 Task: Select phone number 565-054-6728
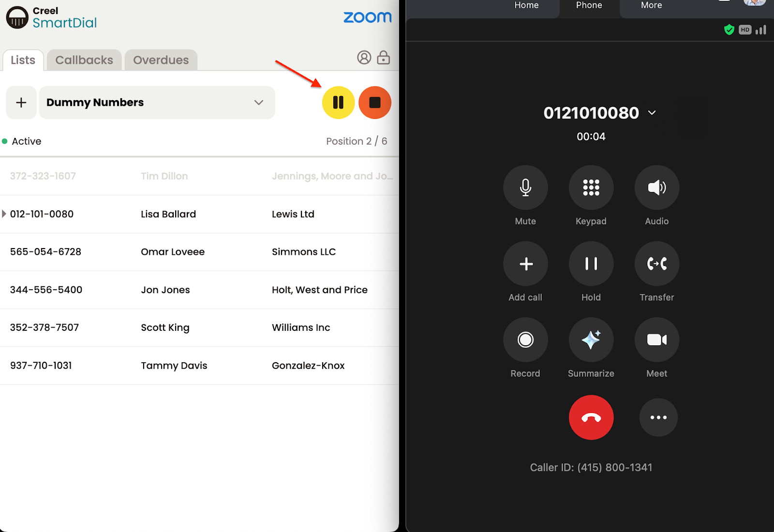click(x=45, y=252)
